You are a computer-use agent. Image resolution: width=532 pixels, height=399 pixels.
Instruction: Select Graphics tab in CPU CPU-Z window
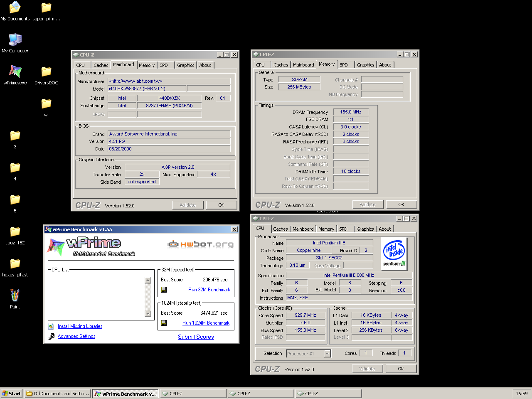point(365,229)
